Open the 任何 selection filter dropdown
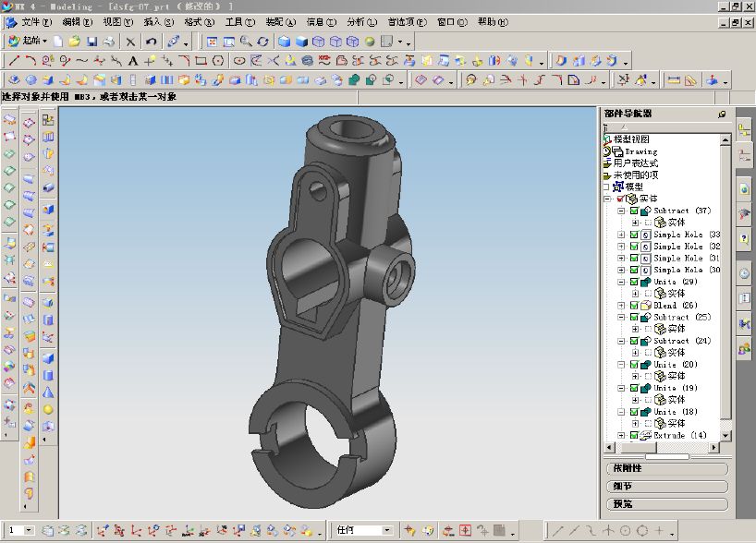 tap(387, 530)
